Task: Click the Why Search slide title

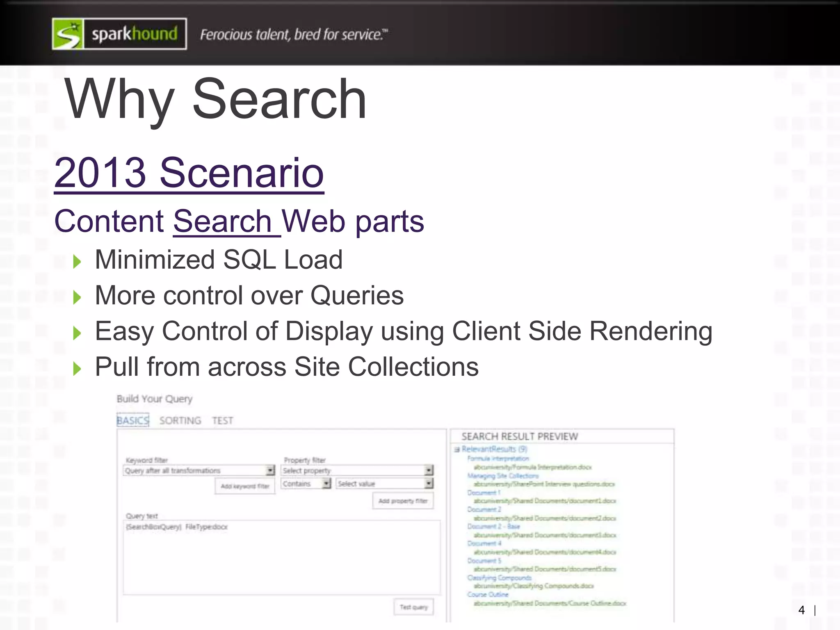Action: tap(215, 100)
